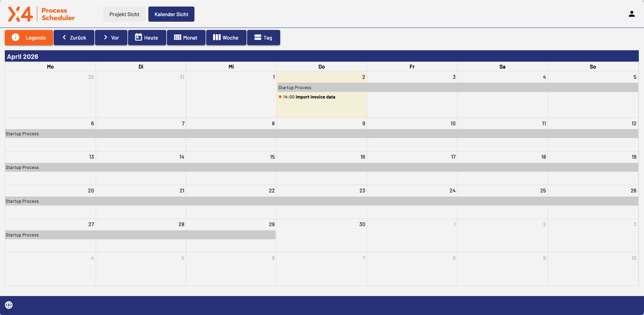The height and width of the screenshot is (315, 644).
Task: Open the Legende info button
Action: [29, 38]
